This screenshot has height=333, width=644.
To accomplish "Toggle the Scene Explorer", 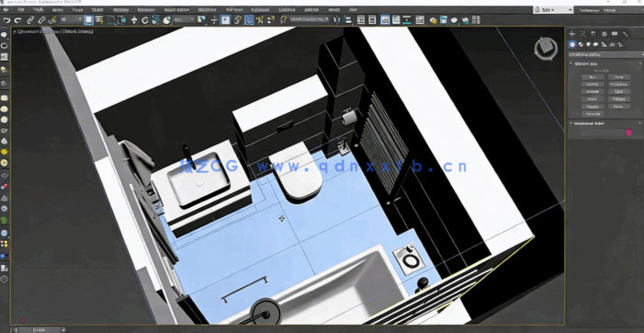I will (x=361, y=19).
